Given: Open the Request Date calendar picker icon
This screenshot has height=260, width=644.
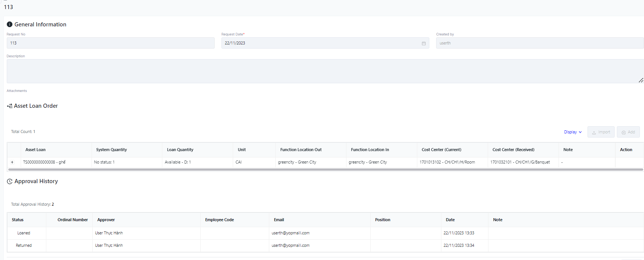Looking at the screenshot, I should [423, 43].
